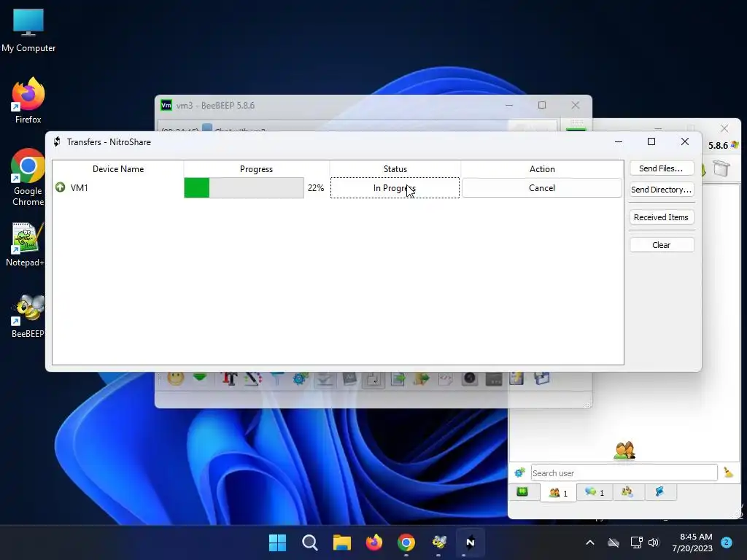Expand the system tray hidden icons chevron

coord(589,542)
